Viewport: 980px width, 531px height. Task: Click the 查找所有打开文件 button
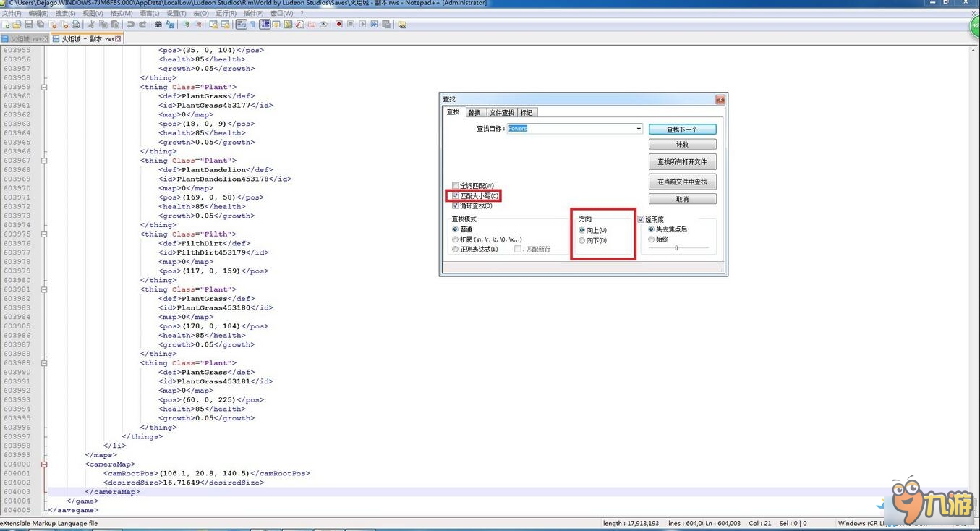click(x=682, y=162)
